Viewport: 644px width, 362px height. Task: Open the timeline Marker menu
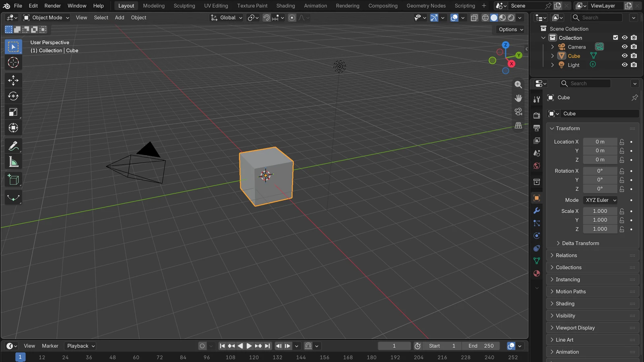coord(50,346)
